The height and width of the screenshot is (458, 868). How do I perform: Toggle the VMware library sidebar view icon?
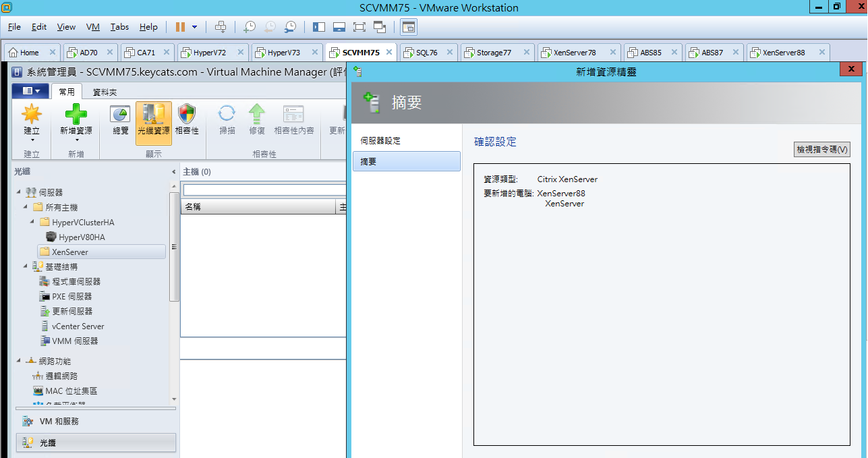point(319,27)
